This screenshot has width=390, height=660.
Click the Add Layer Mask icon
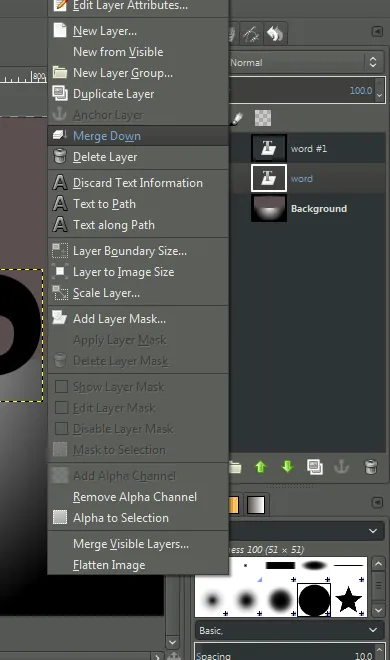tap(60, 318)
